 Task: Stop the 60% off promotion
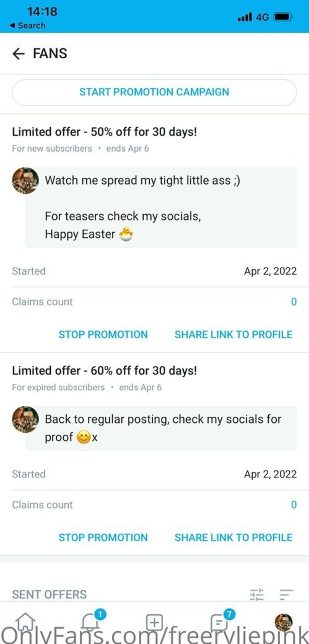click(103, 537)
